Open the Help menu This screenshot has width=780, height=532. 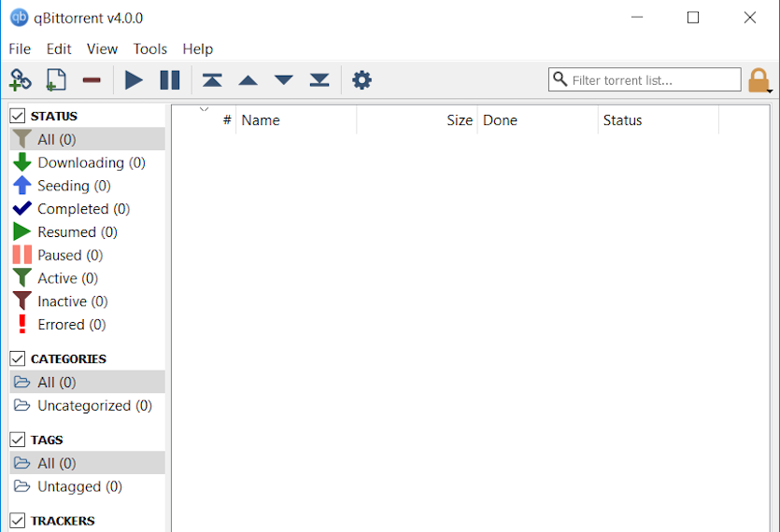click(x=197, y=49)
